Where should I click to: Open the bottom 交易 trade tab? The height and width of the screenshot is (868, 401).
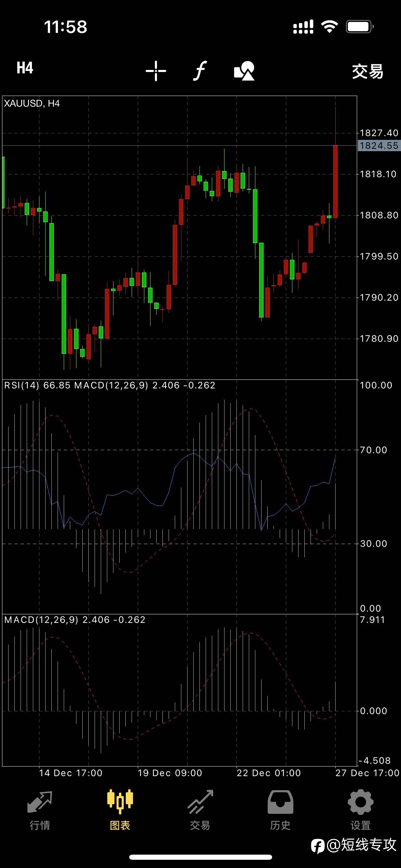(200, 811)
